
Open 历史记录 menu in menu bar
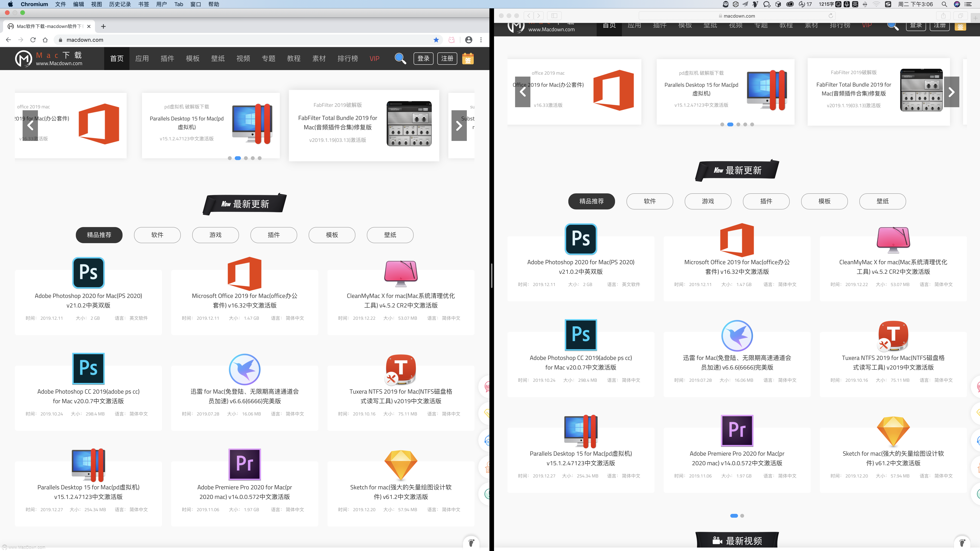(120, 4)
